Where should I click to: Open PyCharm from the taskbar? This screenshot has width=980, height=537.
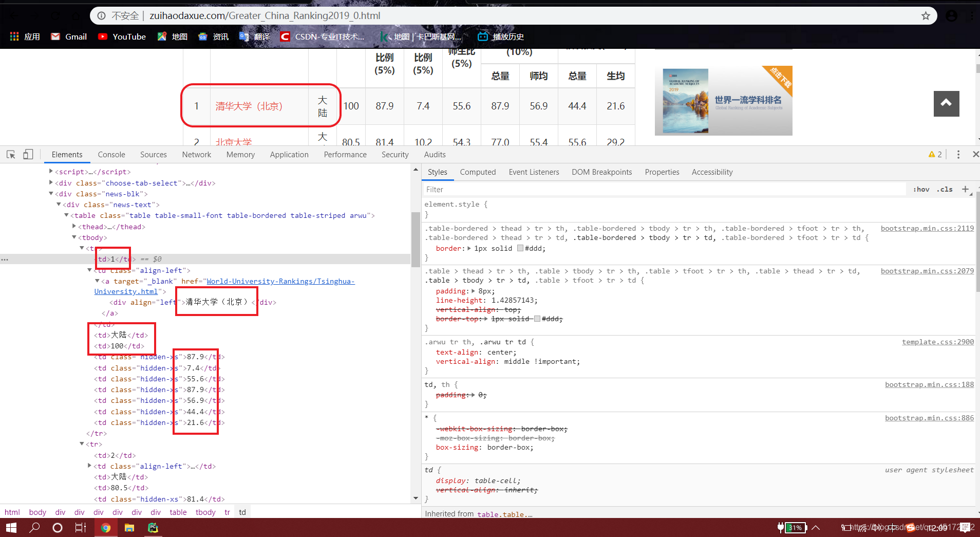tap(153, 528)
